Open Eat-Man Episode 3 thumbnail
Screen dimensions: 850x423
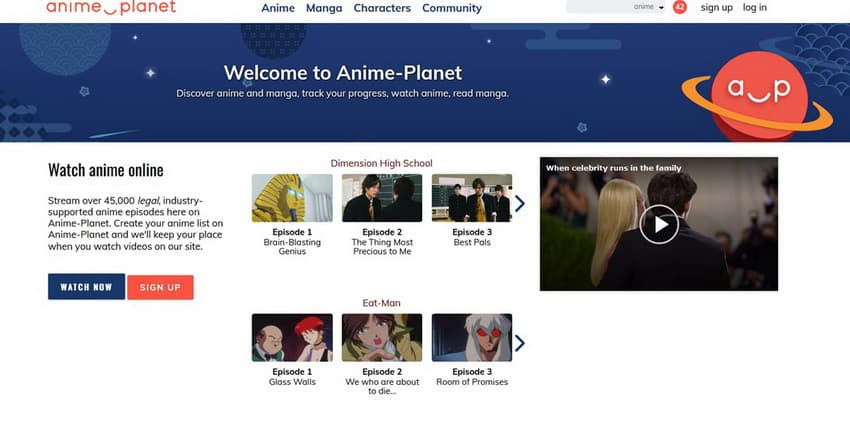click(x=472, y=337)
